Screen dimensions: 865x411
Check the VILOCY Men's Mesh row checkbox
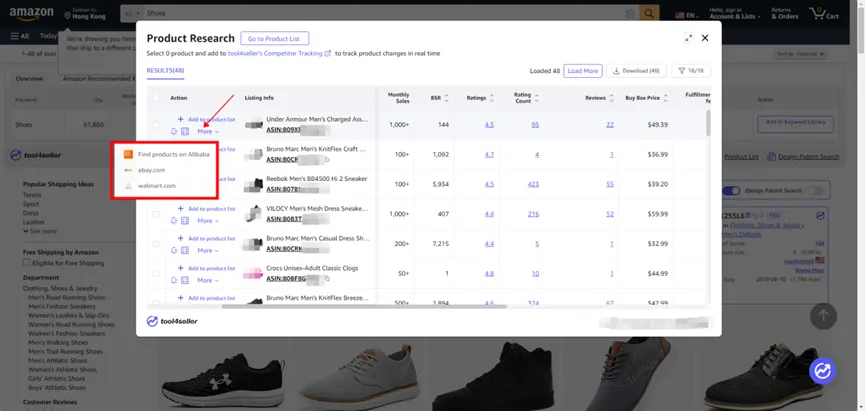pos(156,214)
